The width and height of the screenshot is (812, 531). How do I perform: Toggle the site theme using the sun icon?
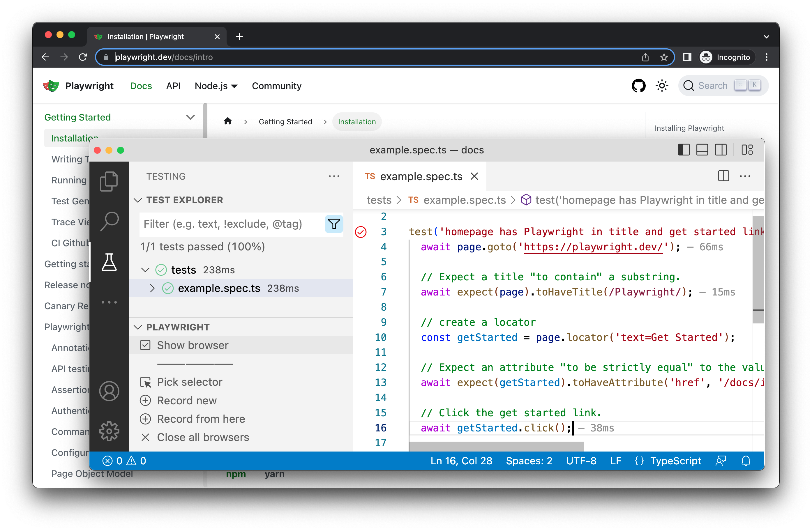(661, 86)
